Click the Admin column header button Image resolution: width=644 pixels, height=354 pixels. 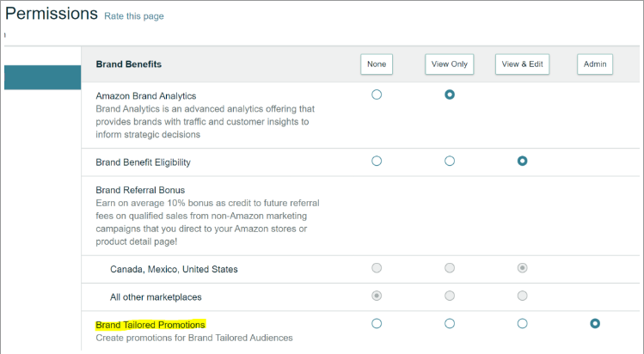(594, 64)
